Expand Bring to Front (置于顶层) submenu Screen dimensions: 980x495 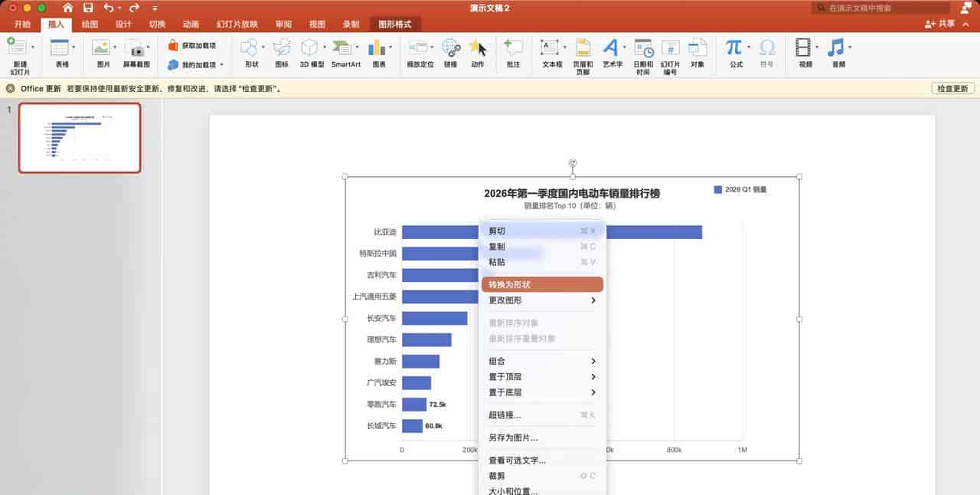(x=543, y=376)
